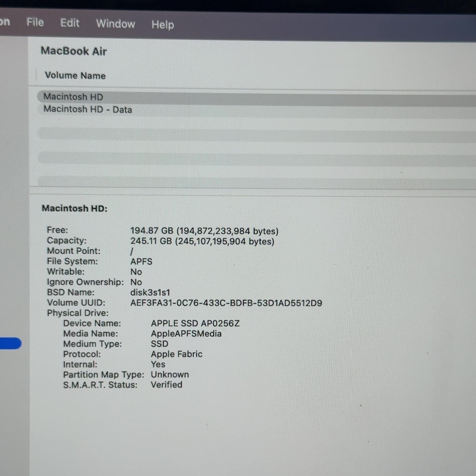This screenshot has width=476, height=476.
Task: Click the Device Name value APPLE SSD AP0256Z
Action: [195, 323]
